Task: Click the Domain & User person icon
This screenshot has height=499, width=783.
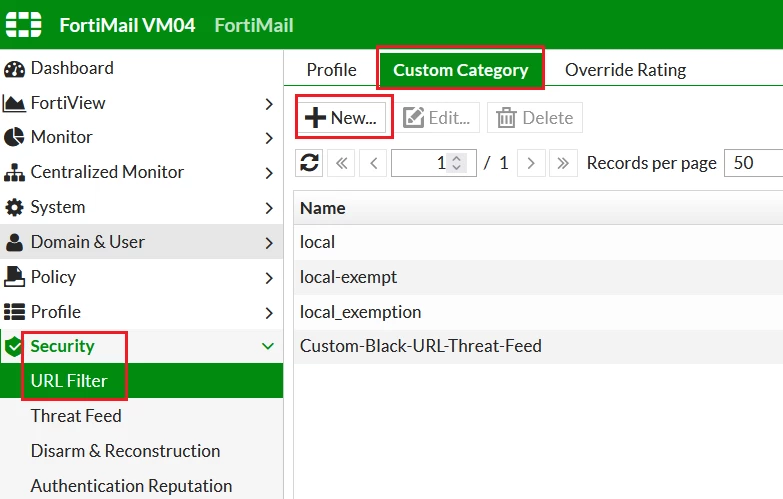Action: [x=14, y=242]
